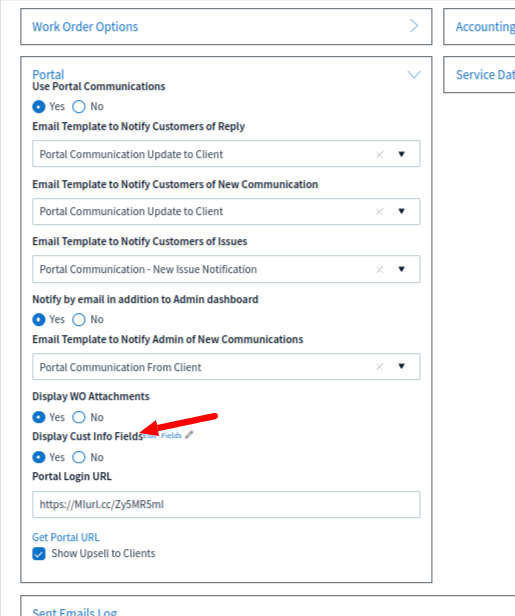Open the Edit Fields link
This screenshot has height=616, width=515.
tap(163, 435)
